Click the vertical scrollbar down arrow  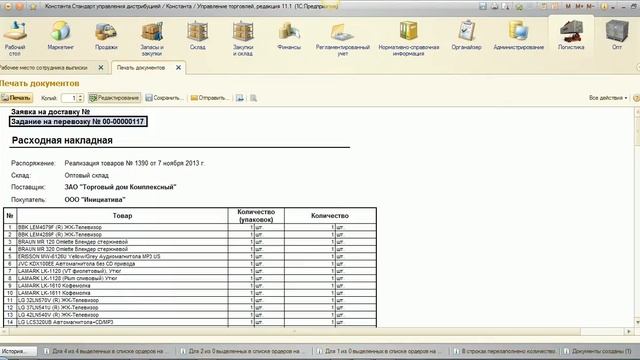pyautogui.click(x=637, y=322)
